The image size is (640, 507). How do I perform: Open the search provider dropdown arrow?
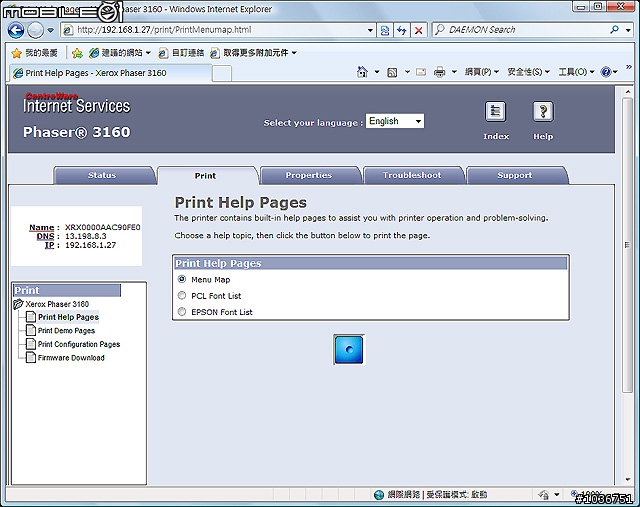(628, 30)
